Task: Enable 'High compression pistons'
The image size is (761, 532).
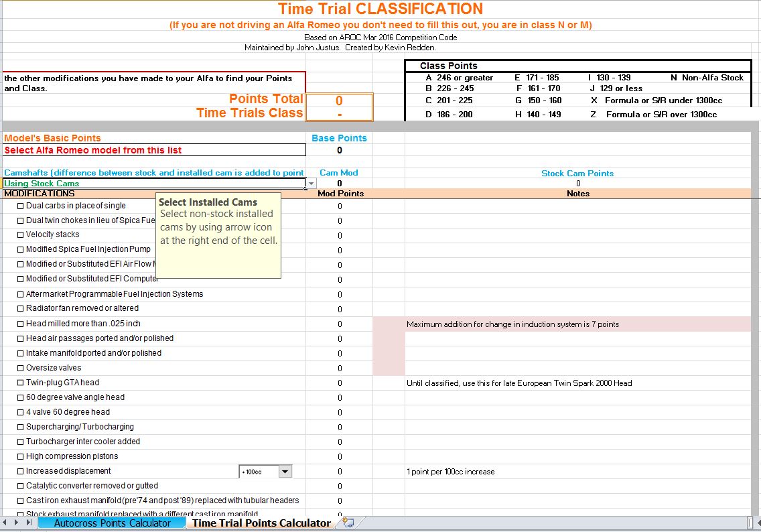Action: pos(20,456)
